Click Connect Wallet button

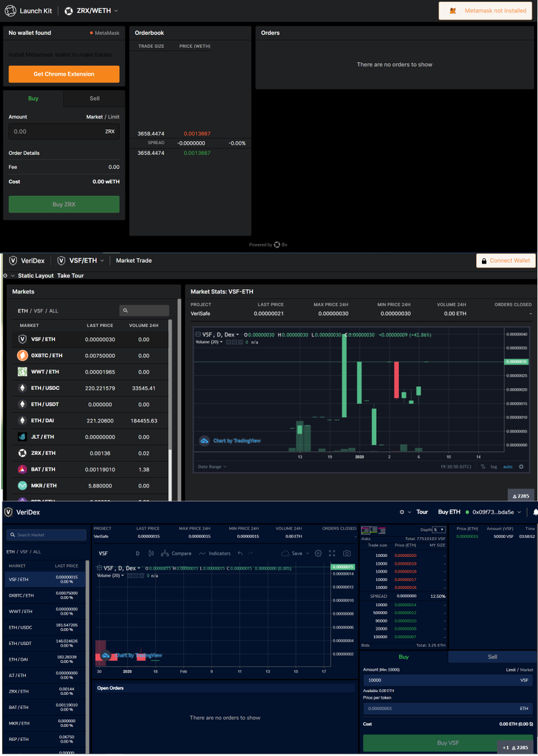505,260
